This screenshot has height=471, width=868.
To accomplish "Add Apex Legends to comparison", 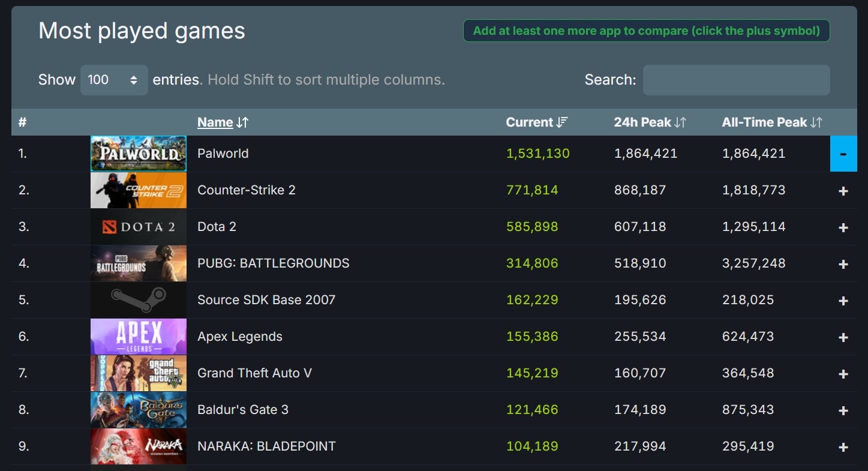I will coord(843,337).
